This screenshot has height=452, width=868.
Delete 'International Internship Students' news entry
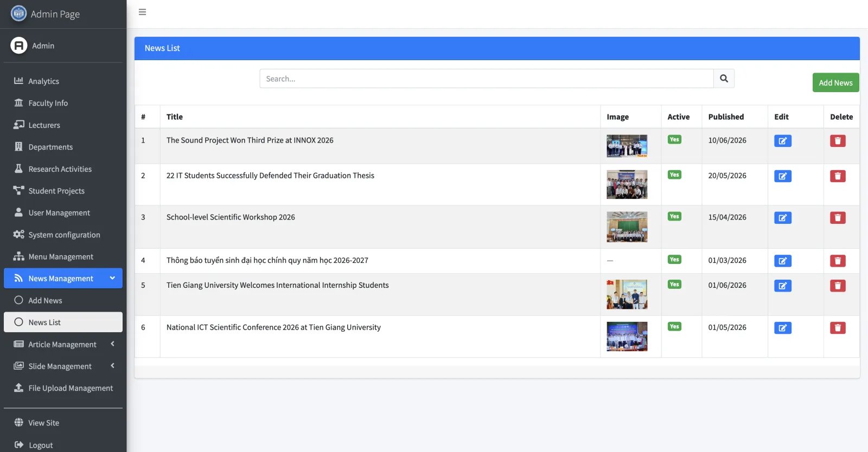[x=838, y=286]
